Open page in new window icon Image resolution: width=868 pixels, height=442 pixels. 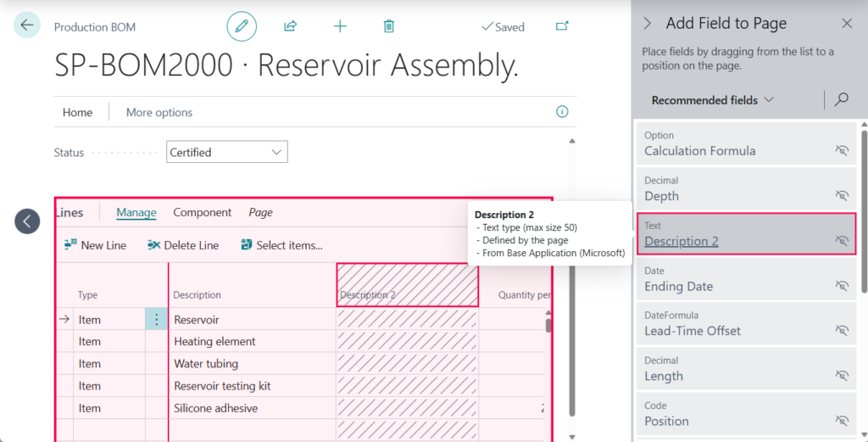click(562, 26)
